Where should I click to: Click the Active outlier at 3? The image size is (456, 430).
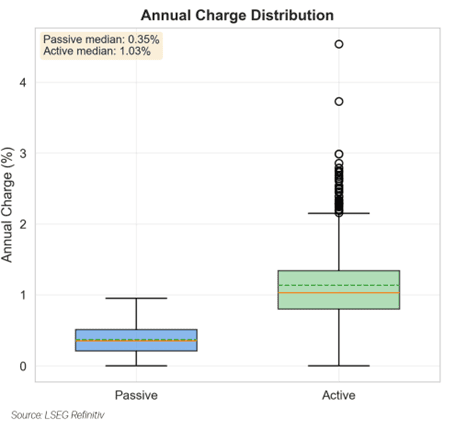(x=339, y=154)
